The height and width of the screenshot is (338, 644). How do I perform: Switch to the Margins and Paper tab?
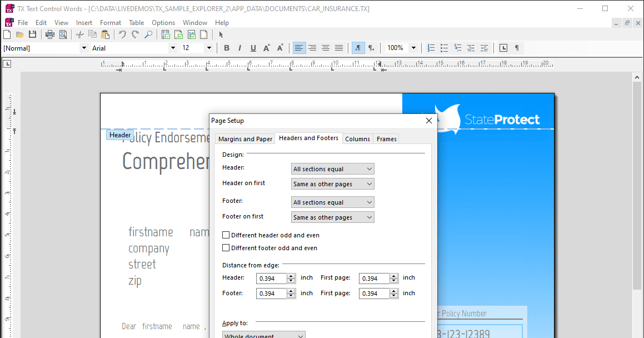pos(244,138)
